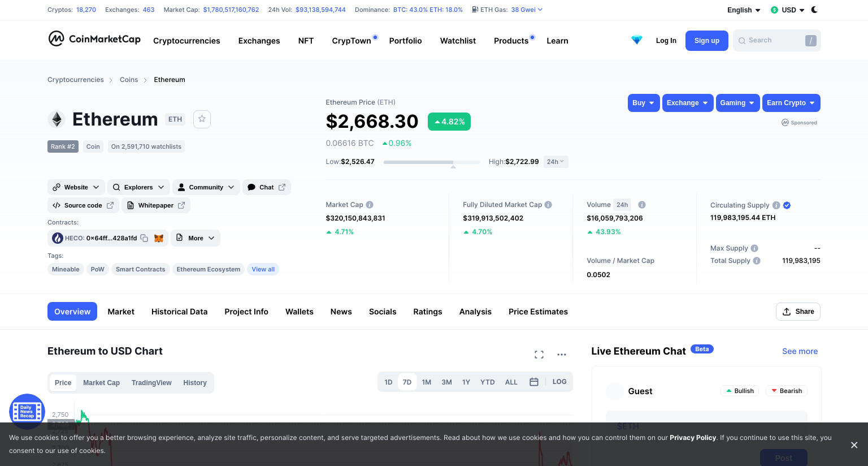The image size is (868, 466).
Task: Click the Low/High price range bar
Action: pos(432,162)
